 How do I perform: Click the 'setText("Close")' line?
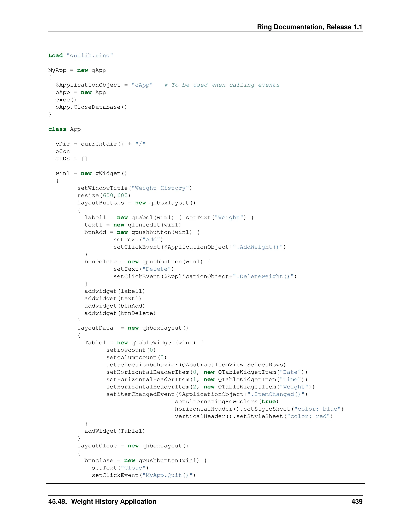click(x=120, y=468)
